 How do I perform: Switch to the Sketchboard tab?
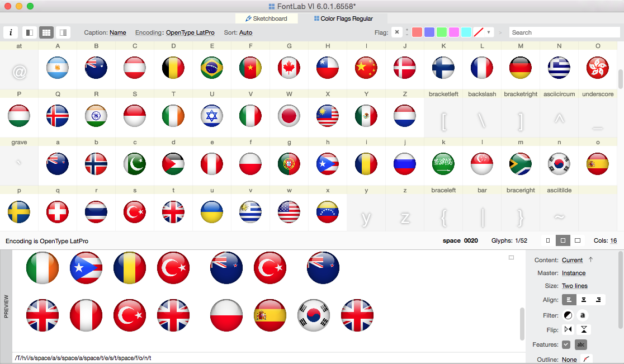pyautogui.click(x=266, y=18)
